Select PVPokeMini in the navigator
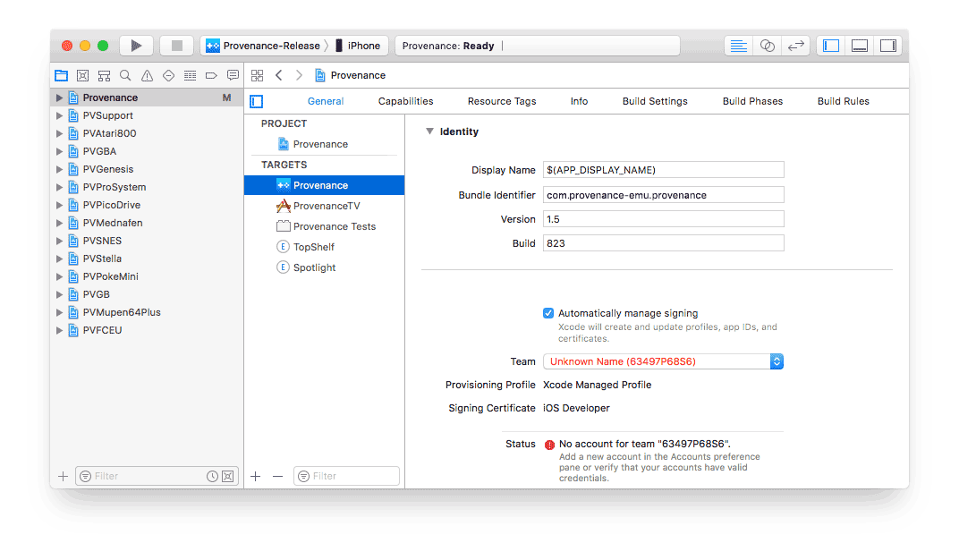Image resolution: width=959 pixels, height=560 pixels. pos(147,276)
